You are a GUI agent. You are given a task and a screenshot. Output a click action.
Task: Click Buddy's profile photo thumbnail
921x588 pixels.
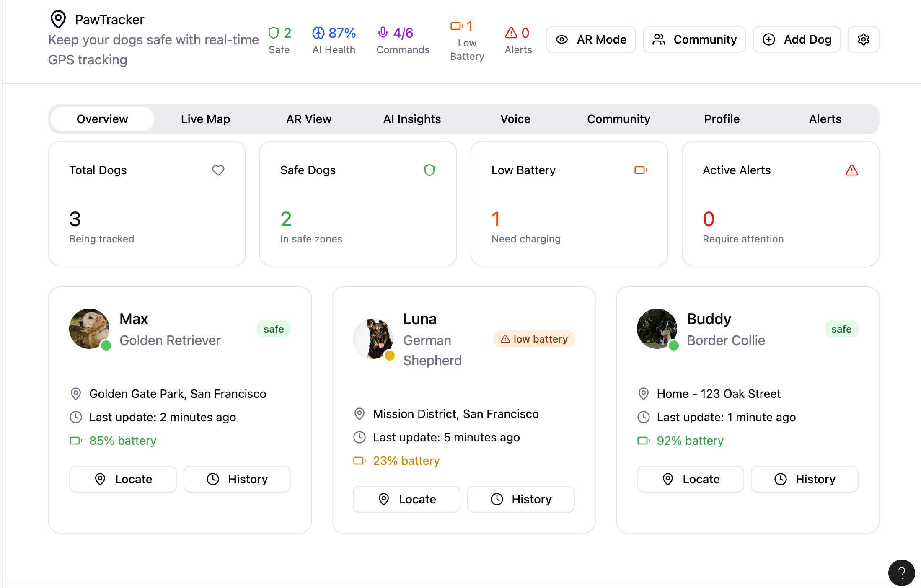[657, 329]
